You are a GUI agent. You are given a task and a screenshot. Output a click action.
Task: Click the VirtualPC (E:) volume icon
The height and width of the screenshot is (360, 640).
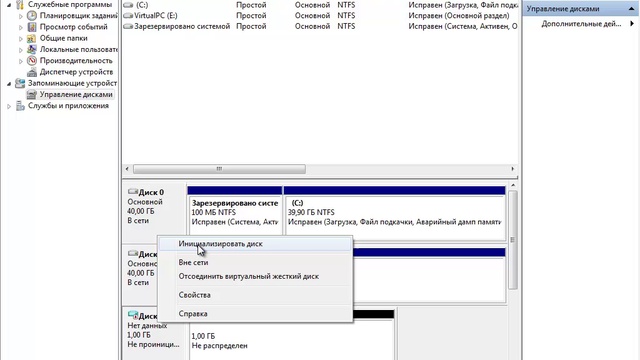(x=128, y=16)
